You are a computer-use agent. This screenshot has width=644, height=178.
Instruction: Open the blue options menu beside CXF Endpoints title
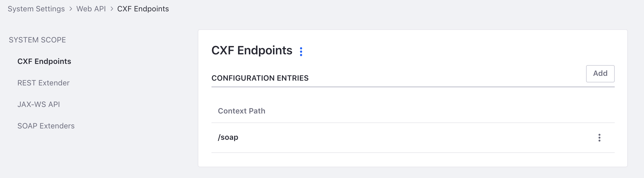coord(301,52)
